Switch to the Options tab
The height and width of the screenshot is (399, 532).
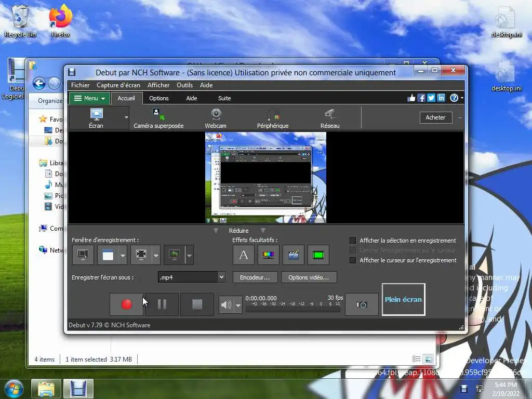pyautogui.click(x=159, y=98)
